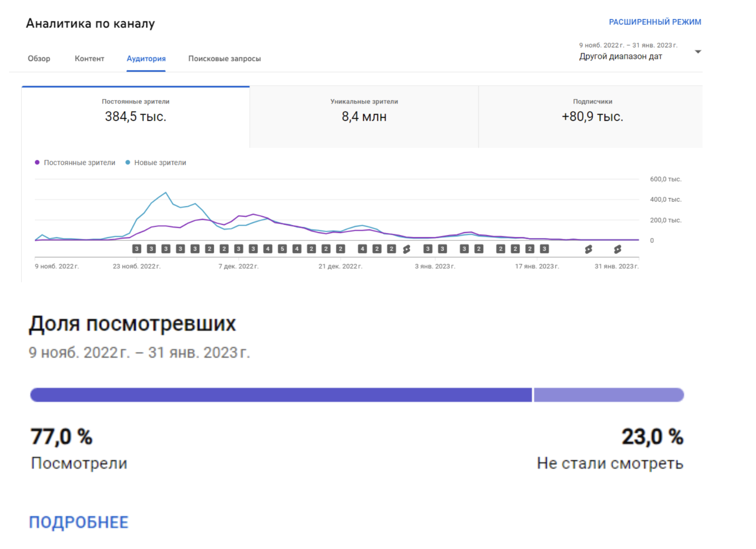756x549 pixels.
Task: Click the blue Новые зрители legend dot
Action: pyautogui.click(x=128, y=163)
